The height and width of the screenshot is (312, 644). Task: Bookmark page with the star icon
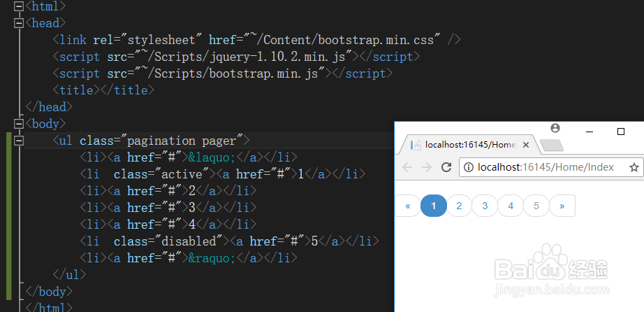pos(634,167)
